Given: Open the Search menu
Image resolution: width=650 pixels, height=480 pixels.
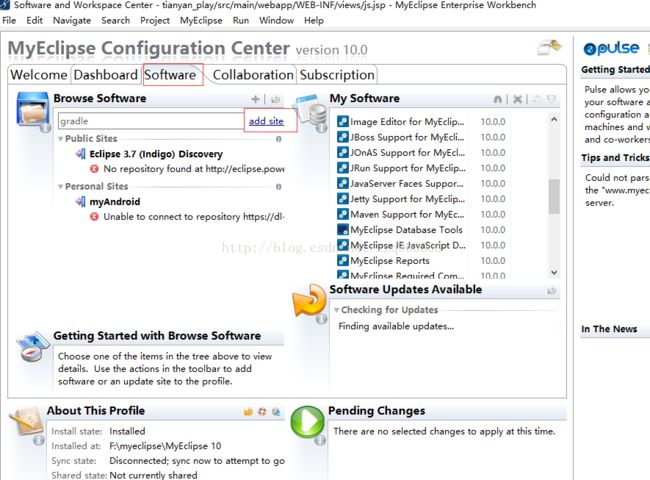Looking at the screenshot, I should [115, 20].
